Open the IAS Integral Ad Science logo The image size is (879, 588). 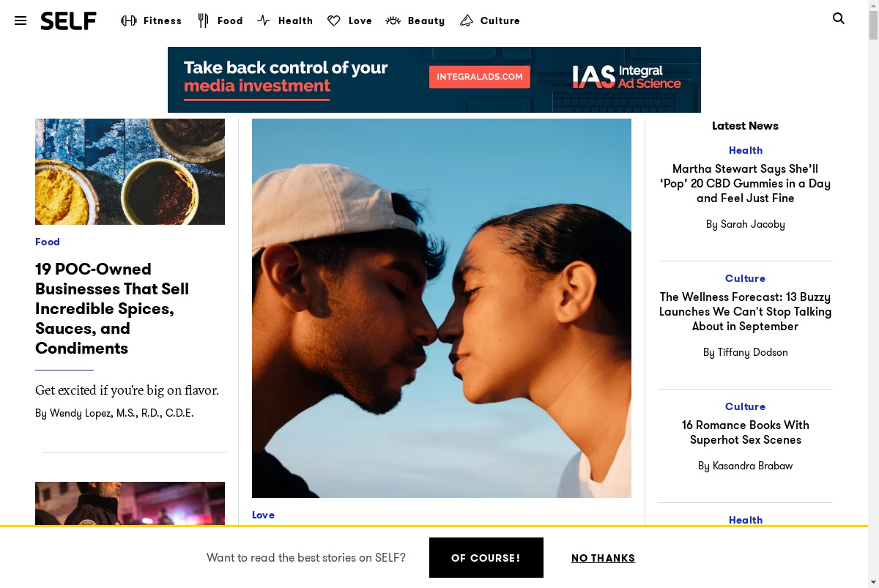tap(626, 76)
